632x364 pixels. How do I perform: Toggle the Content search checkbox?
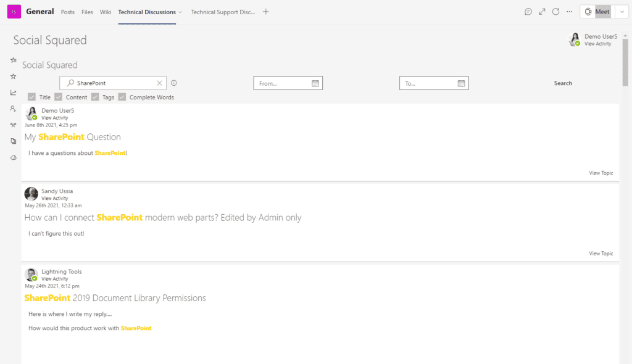click(58, 97)
